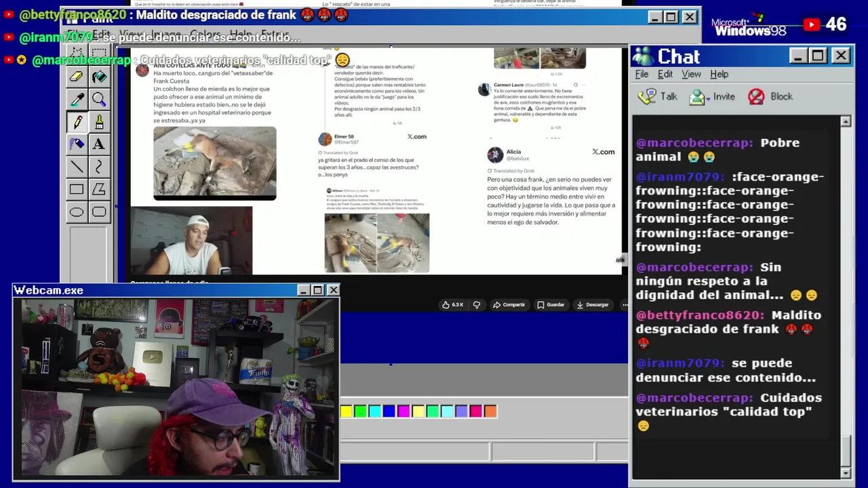
Task: Click the Talk icon in Chat toolbar
Action: tap(648, 97)
